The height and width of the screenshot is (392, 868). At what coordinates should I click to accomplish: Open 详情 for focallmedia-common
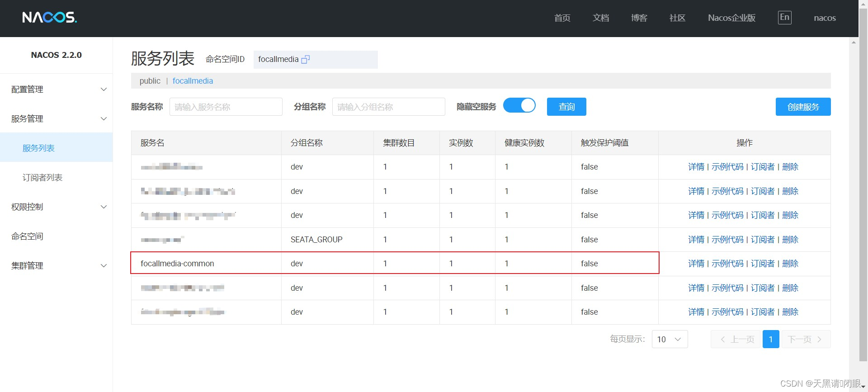tap(696, 264)
